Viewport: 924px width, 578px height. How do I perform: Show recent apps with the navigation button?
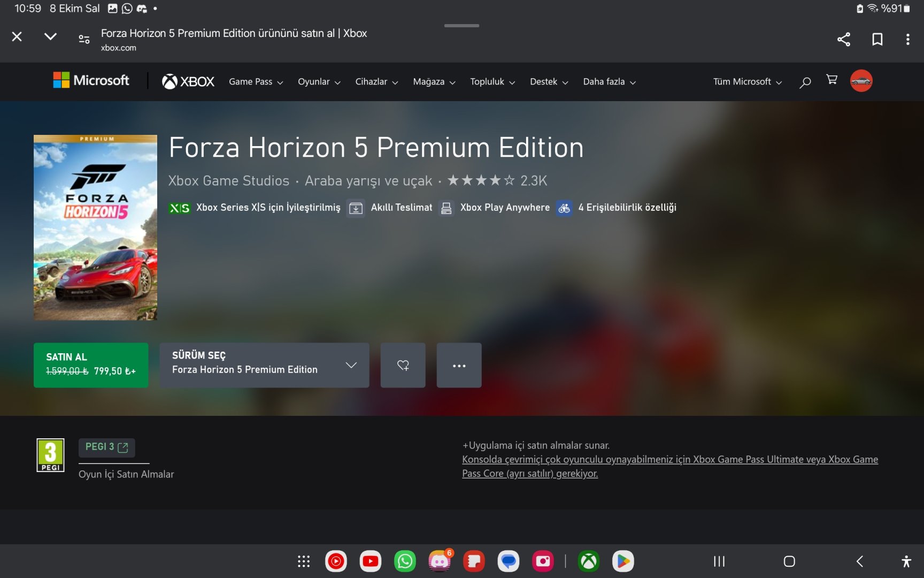click(719, 561)
